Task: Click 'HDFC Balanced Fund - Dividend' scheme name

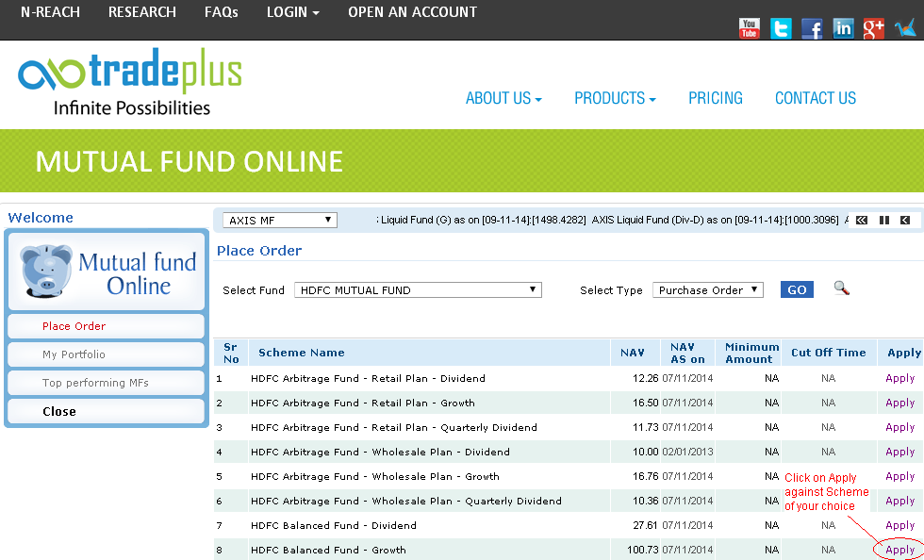Action: 334,525
